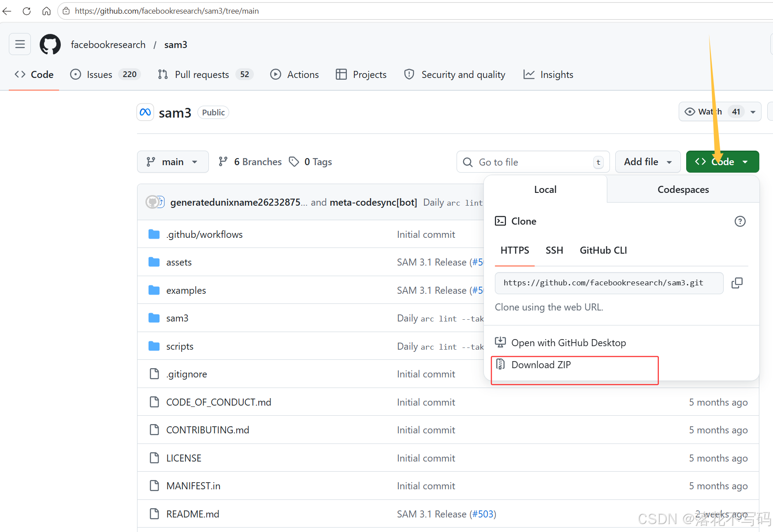Click the 5 months ago timestamp for CONTRIBUTING.md

click(x=718, y=430)
